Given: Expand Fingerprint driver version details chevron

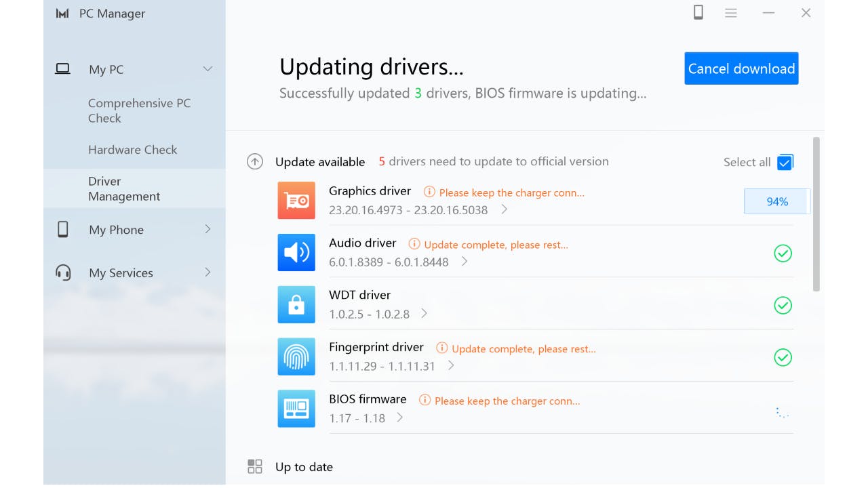Looking at the screenshot, I should coord(451,365).
